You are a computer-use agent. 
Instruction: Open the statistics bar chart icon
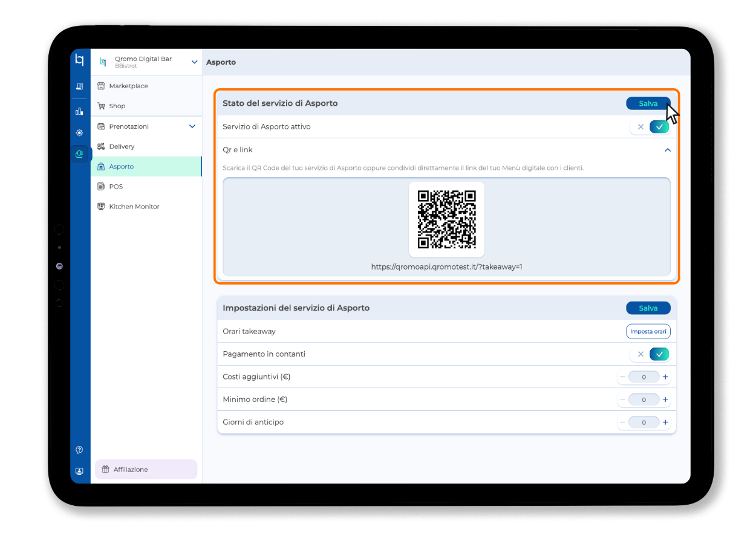(79, 111)
